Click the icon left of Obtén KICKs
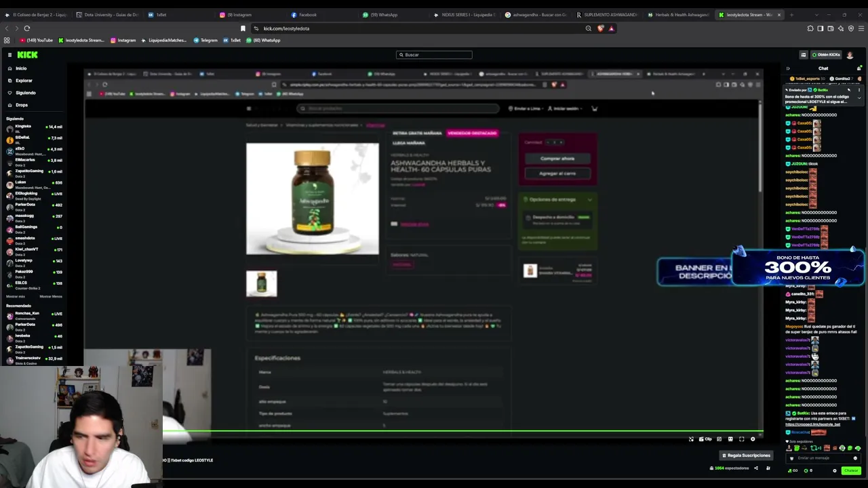The image size is (868, 488). click(x=804, y=55)
